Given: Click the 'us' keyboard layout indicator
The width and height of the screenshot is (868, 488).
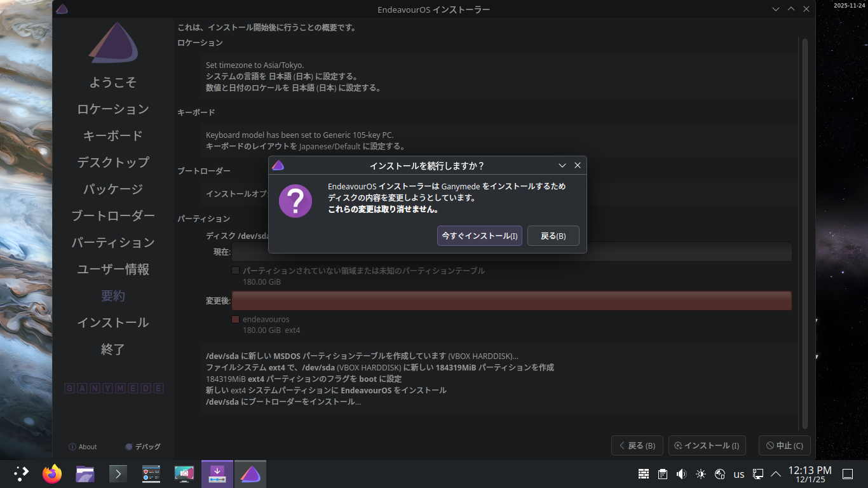Looking at the screenshot, I should 739,474.
